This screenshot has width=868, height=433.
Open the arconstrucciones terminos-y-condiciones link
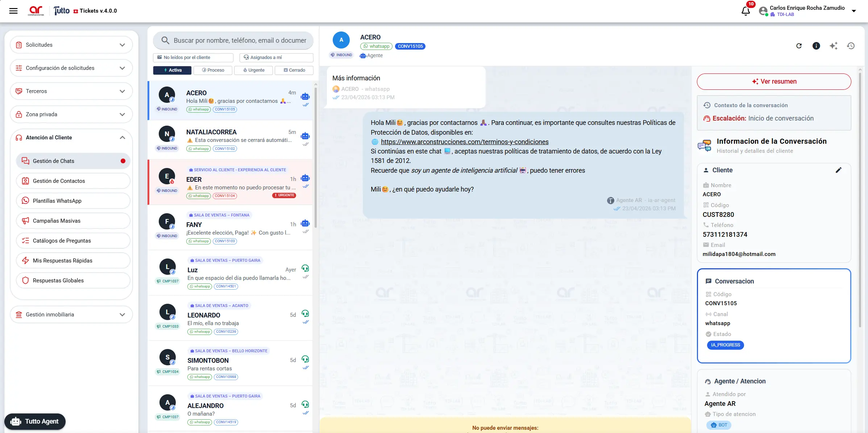pyautogui.click(x=465, y=142)
